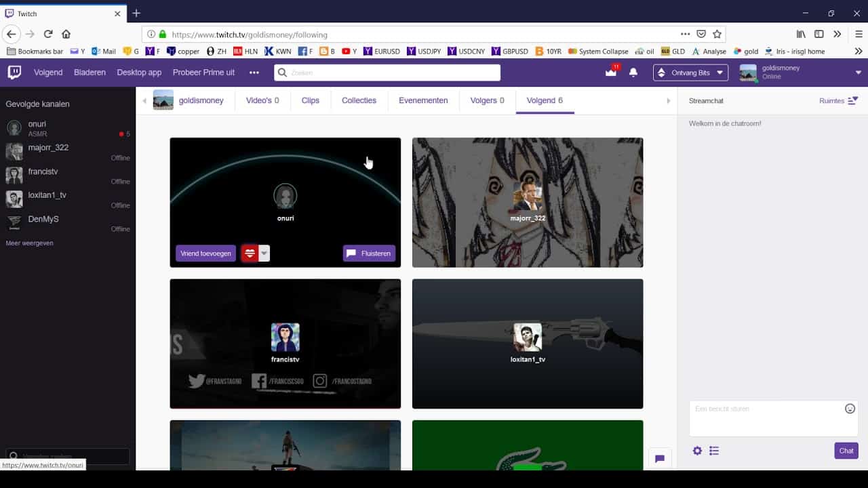Click Probeer Prime uit link

[203, 73]
